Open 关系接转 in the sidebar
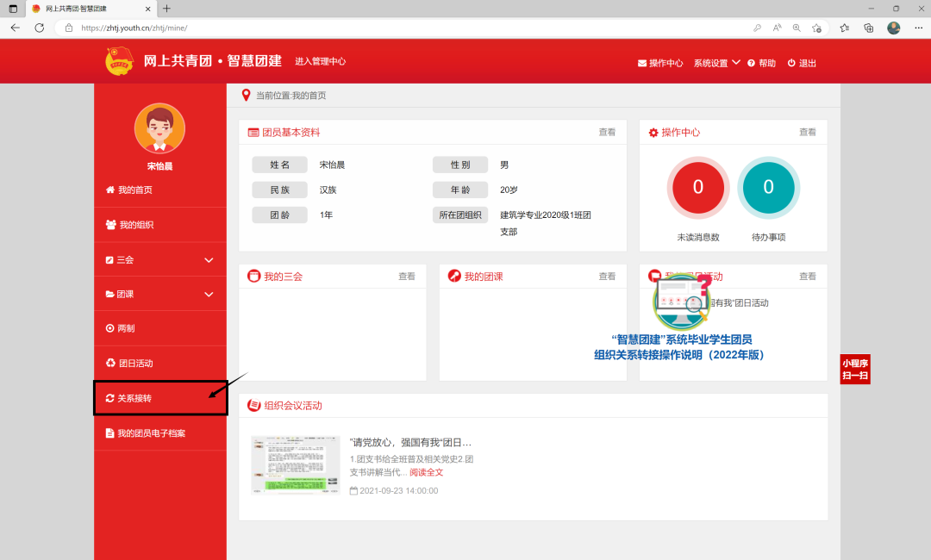The image size is (931, 560). point(140,398)
